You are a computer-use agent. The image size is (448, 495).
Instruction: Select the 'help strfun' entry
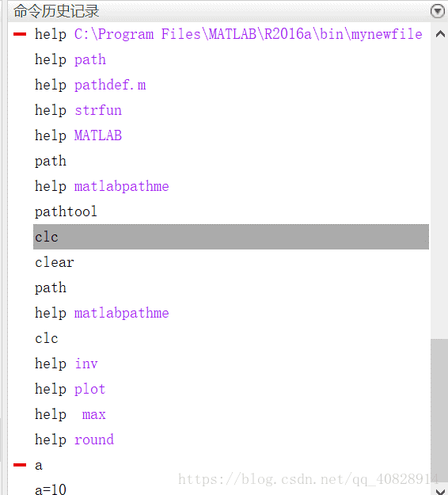78,110
